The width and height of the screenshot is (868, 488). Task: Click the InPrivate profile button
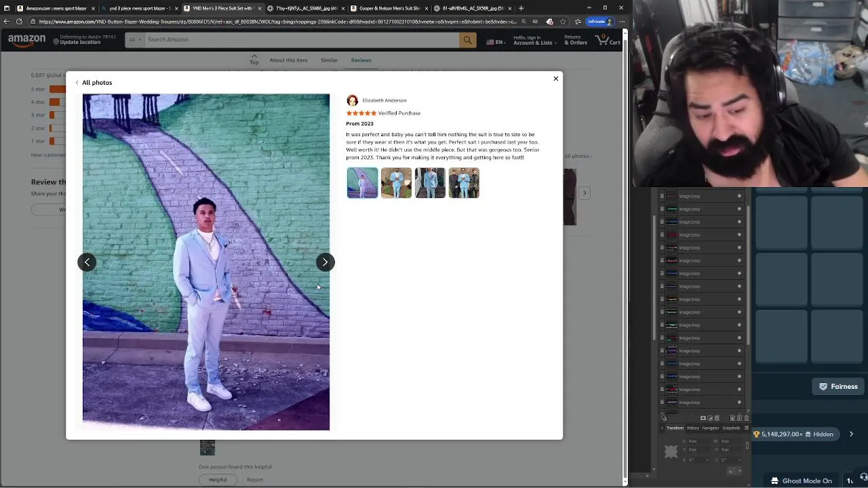click(599, 22)
